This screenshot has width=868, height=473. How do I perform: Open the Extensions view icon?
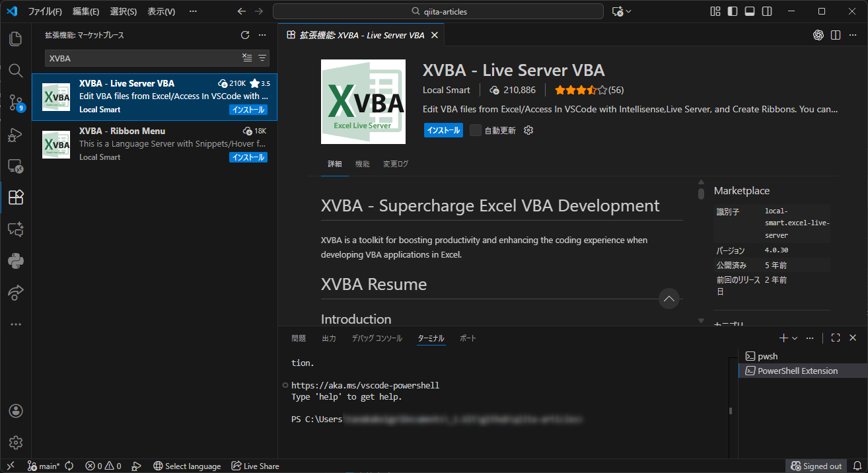pos(15,197)
